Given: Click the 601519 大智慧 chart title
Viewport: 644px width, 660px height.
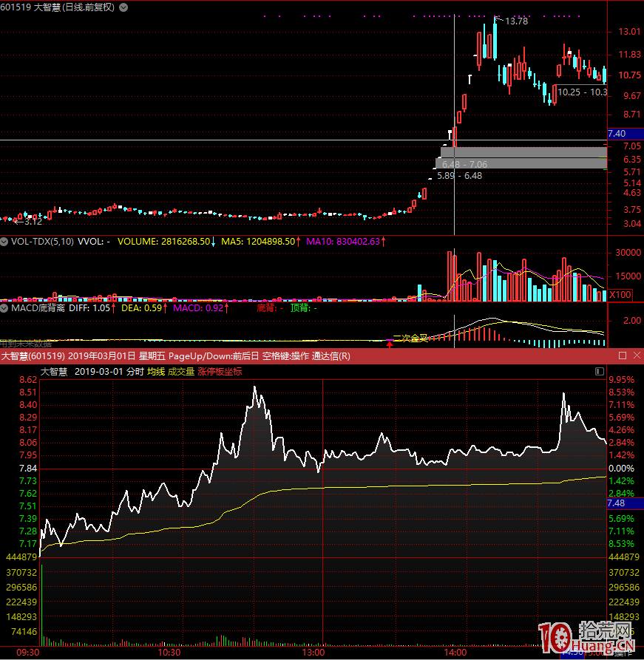Looking at the screenshot, I should (57, 7).
